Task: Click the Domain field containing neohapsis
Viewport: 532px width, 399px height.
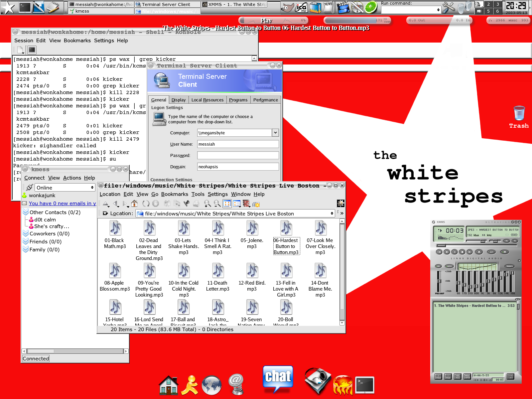Action: (x=238, y=167)
